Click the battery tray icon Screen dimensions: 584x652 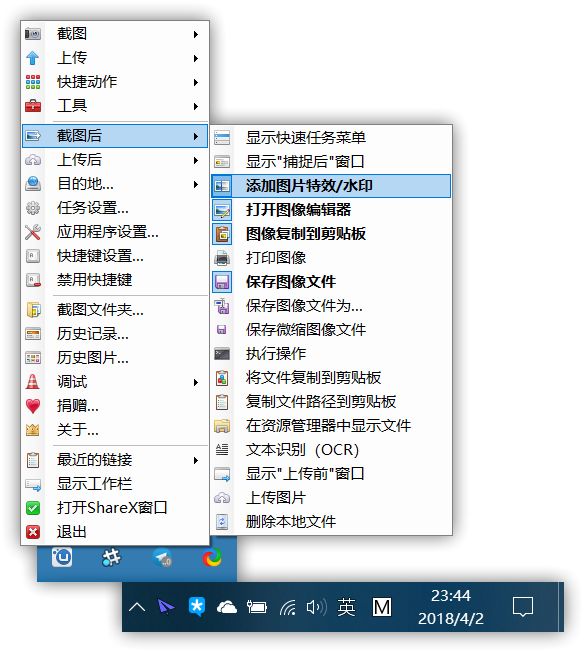tap(257, 608)
